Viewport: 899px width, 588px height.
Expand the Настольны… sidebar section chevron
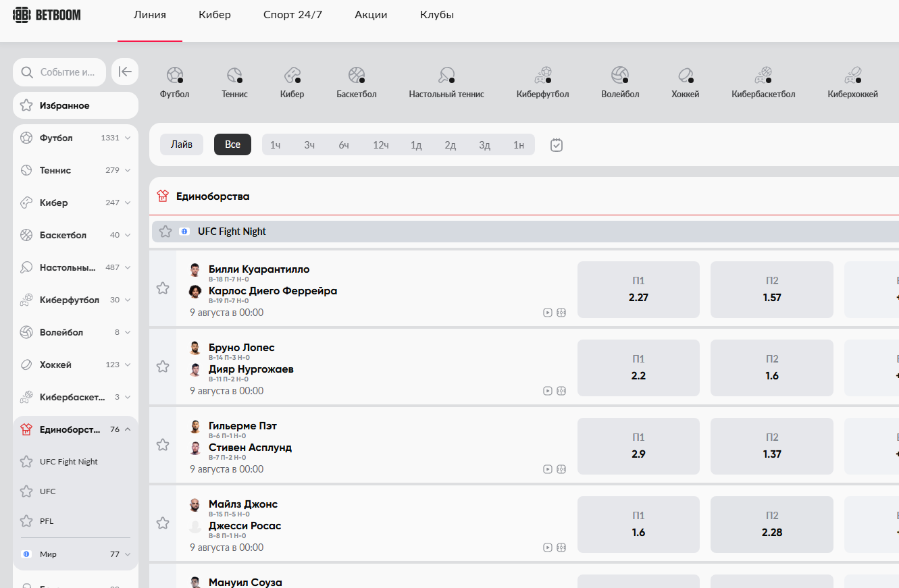[128, 267]
